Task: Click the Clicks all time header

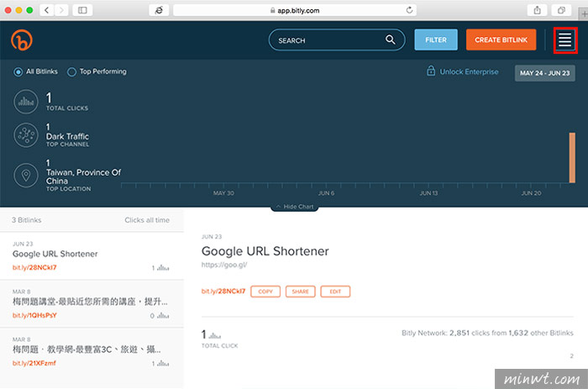Action: (x=147, y=220)
